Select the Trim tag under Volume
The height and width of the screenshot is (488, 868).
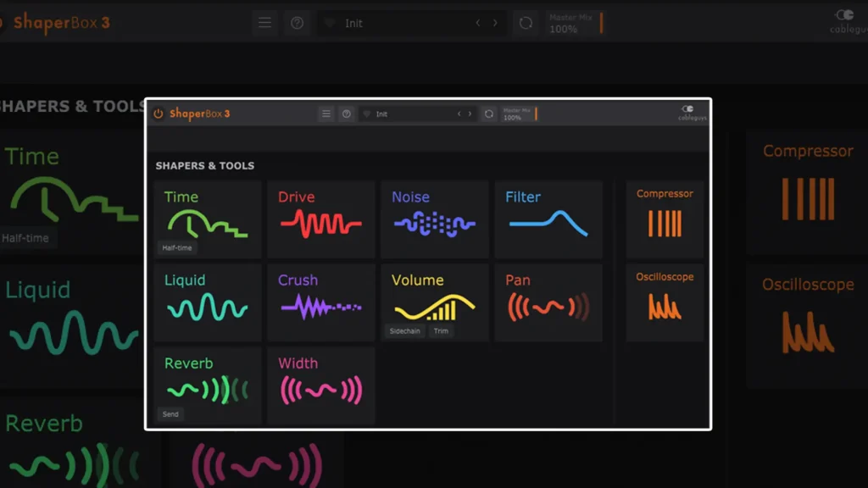click(441, 331)
